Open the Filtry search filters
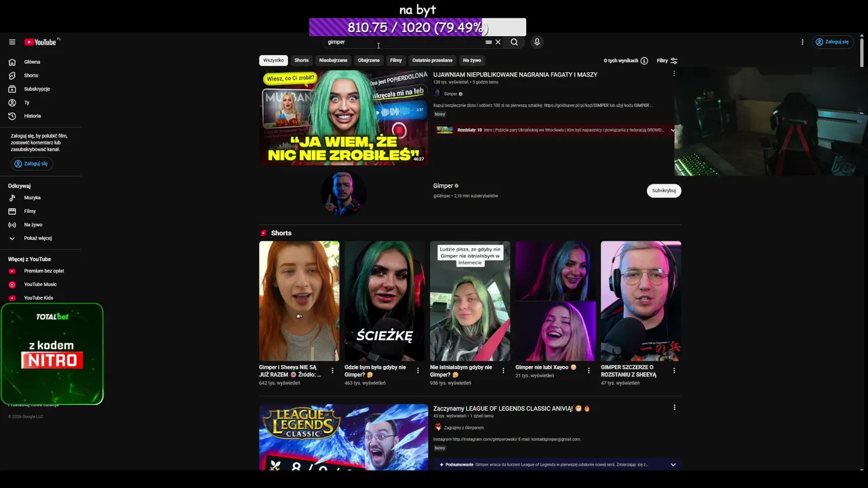The image size is (868, 488). click(667, 61)
